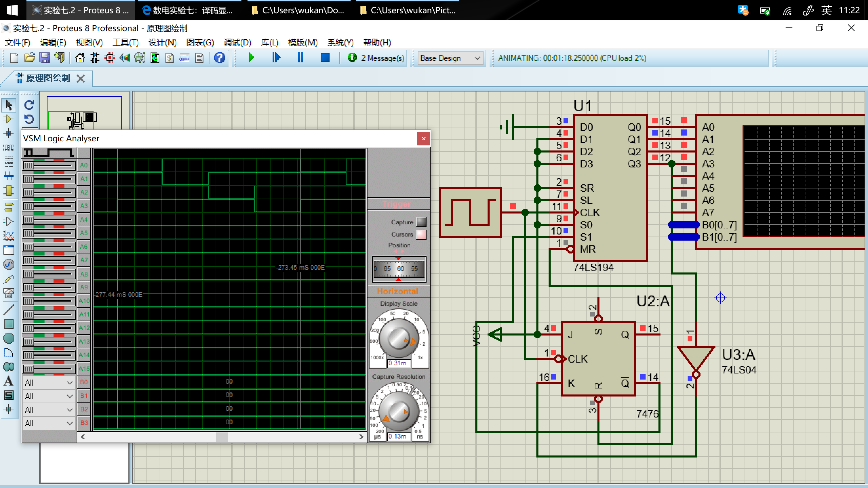Click the Logic Analyser horizontal scrollbar right arrow
The width and height of the screenshot is (868, 488).
point(361,437)
